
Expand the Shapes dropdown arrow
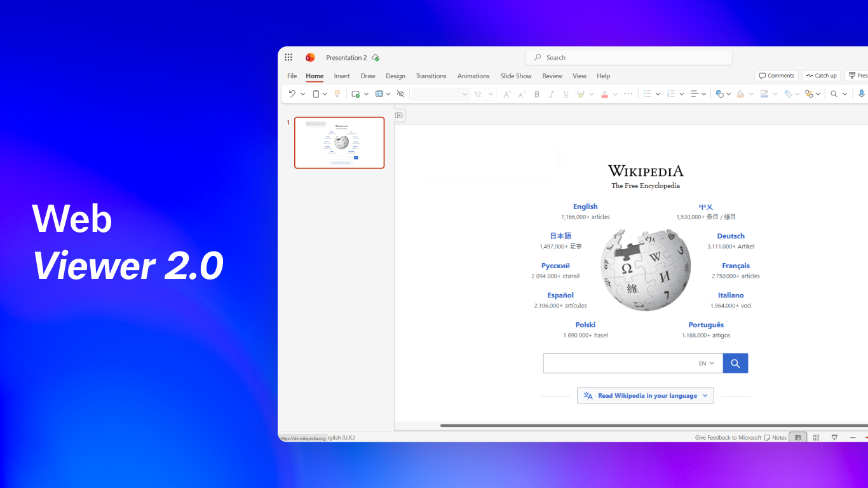pos(729,94)
